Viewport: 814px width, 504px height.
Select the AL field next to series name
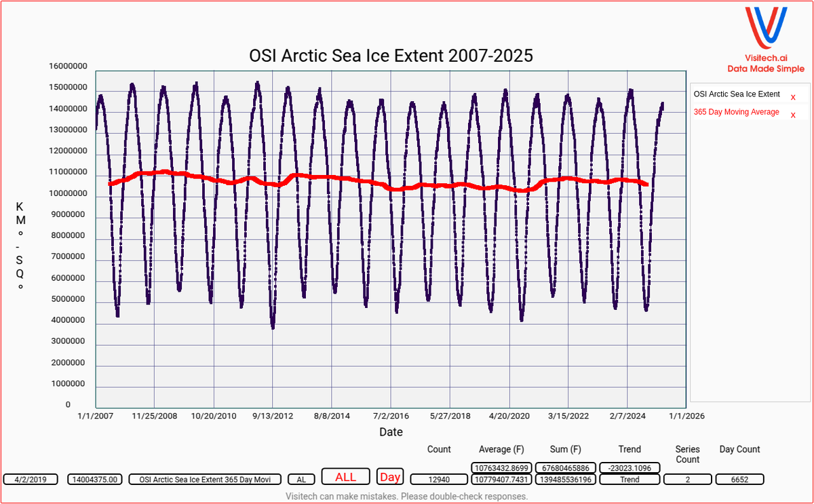301,479
